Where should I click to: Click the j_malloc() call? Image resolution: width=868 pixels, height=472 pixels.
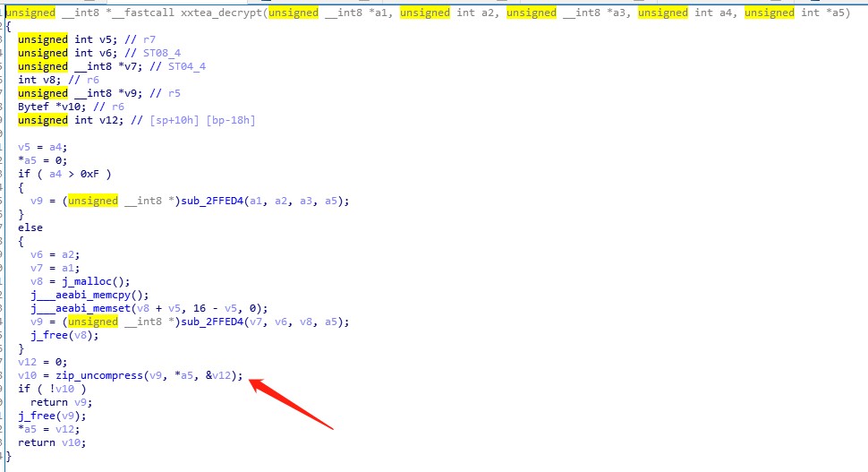95,281
